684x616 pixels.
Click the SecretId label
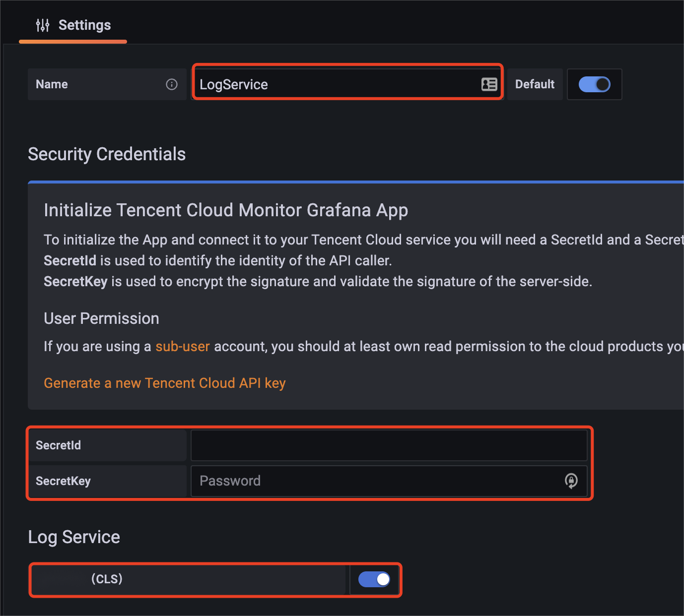pos(59,445)
